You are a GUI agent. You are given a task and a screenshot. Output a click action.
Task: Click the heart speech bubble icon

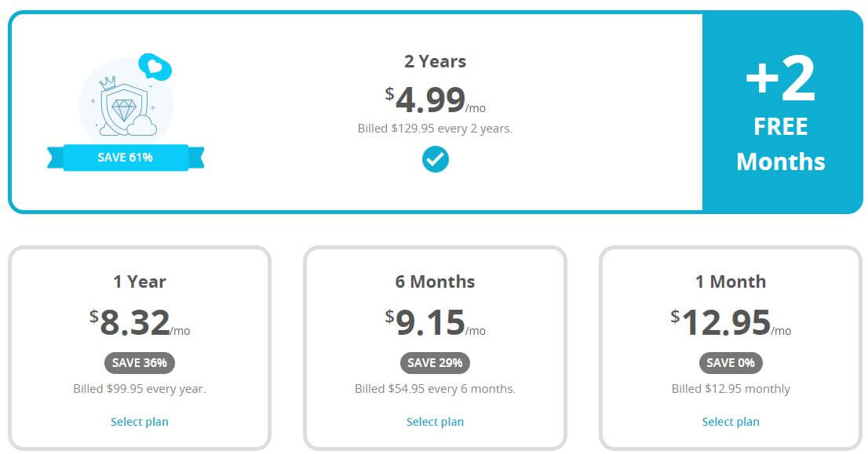[155, 67]
